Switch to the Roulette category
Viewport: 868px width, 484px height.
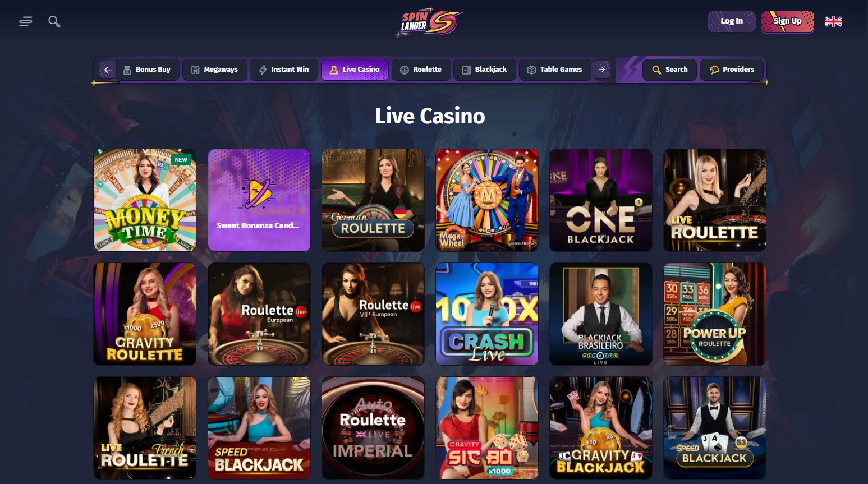(x=421, y=70)
